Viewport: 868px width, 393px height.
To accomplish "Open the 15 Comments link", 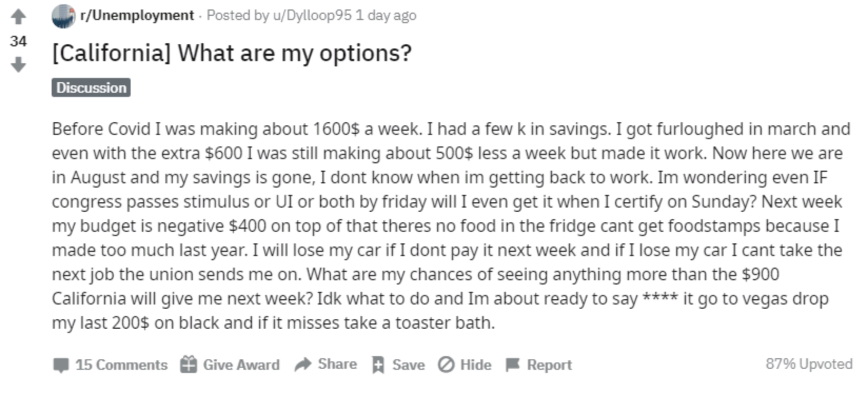I will coord(121,365).
